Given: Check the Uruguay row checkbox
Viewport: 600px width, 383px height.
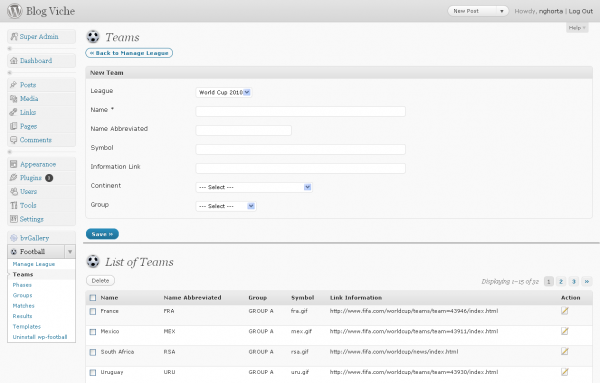Looking at the screenshot, I should coord(93,372).
